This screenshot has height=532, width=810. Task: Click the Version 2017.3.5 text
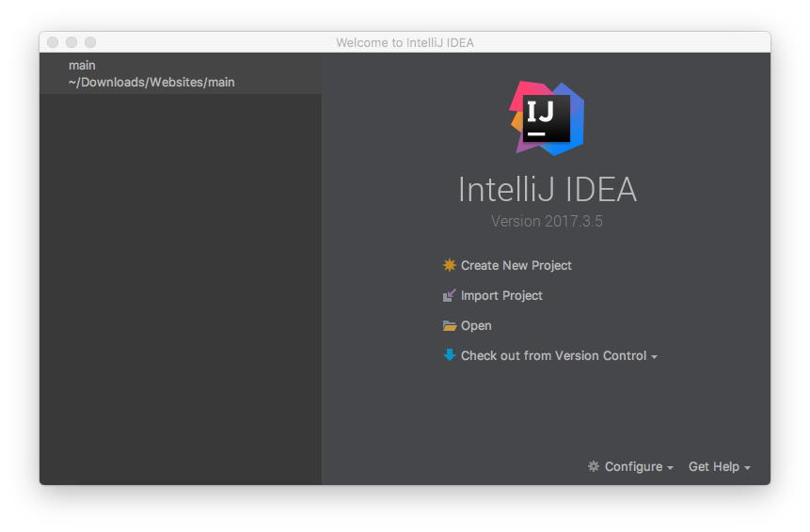[547, 222]
